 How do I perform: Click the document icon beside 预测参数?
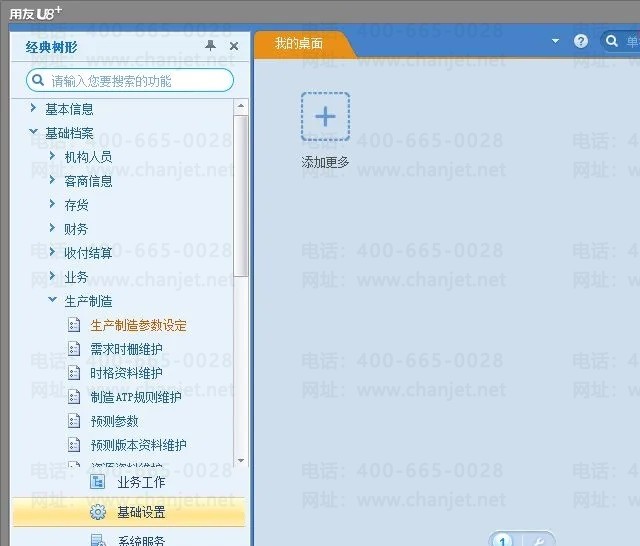[74, 420]
